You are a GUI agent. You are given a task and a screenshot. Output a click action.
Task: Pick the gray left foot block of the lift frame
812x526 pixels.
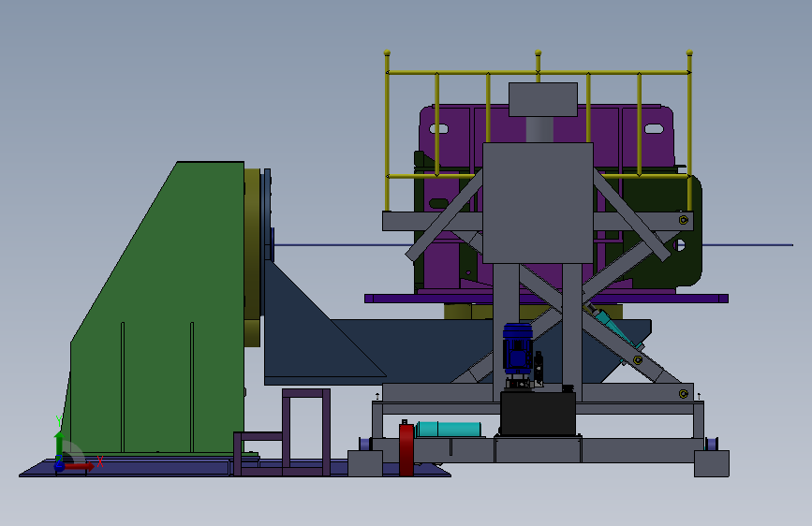pos(365,463)
